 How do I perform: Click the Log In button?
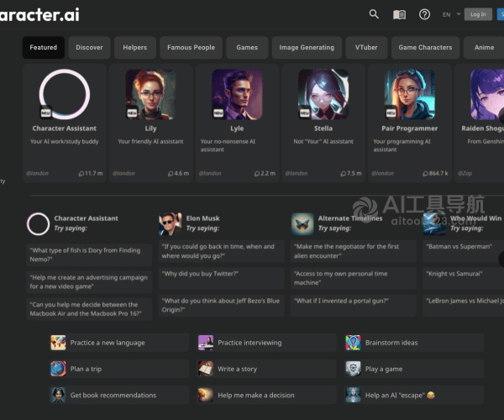click(478, 14)
